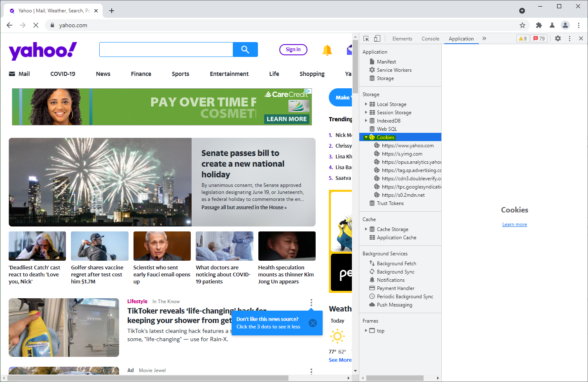This screenshot has height=382, width=588.
Task: Switch to the Console tab
Action: 430,39
